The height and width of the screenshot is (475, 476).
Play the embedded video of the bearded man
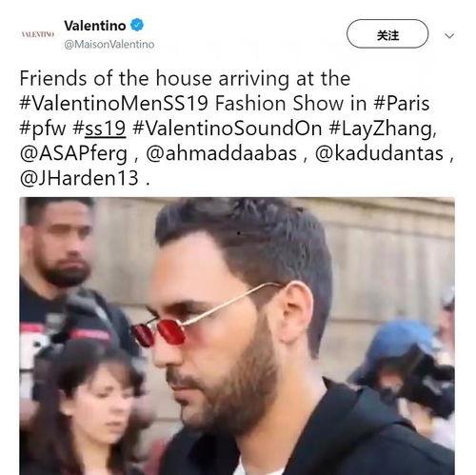tap(237, 336)
